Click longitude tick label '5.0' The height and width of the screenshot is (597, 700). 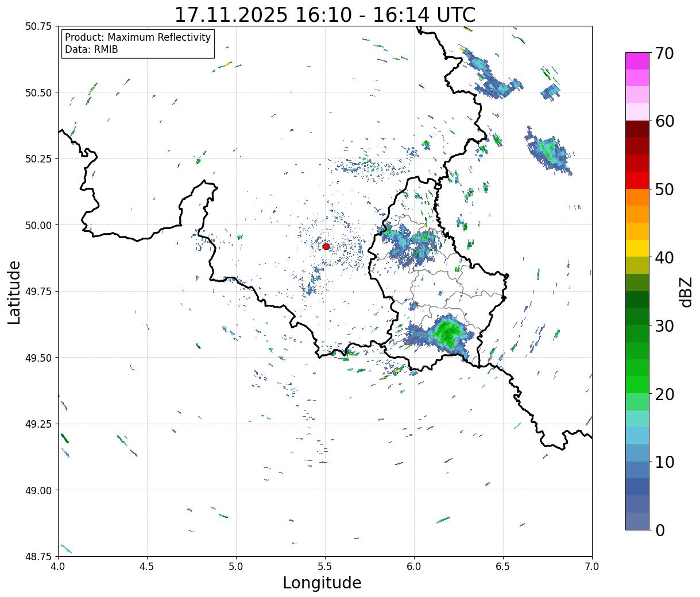click(236, 566)
